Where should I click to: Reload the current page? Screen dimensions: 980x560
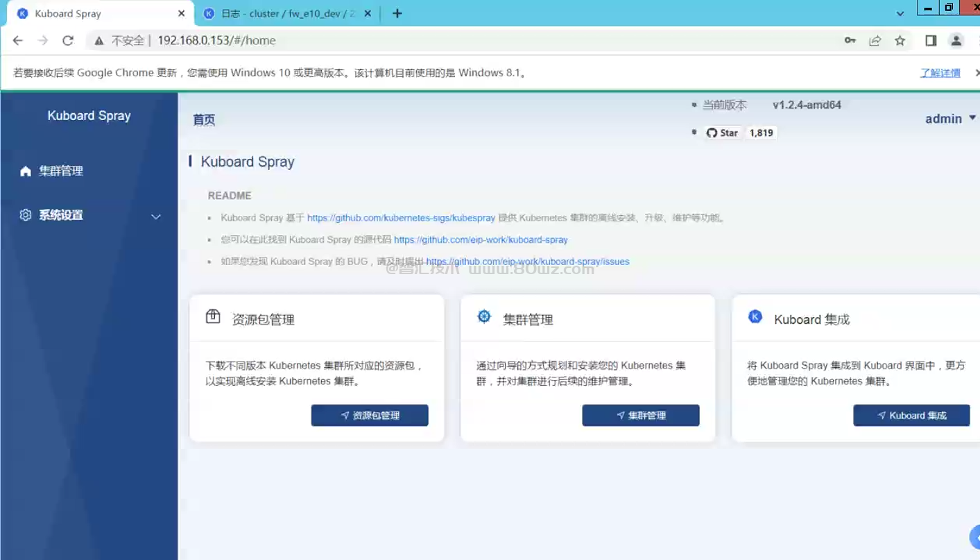tap(68, 40)
